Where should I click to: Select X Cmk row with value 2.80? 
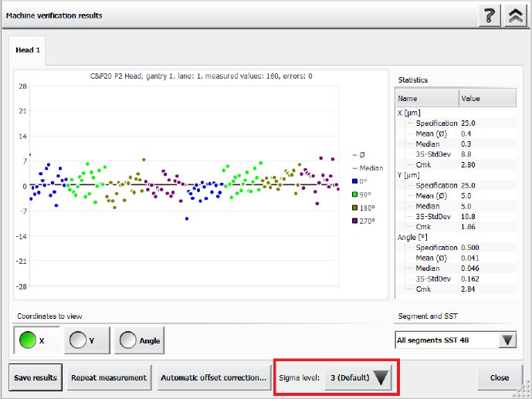(x=456, y=164)
